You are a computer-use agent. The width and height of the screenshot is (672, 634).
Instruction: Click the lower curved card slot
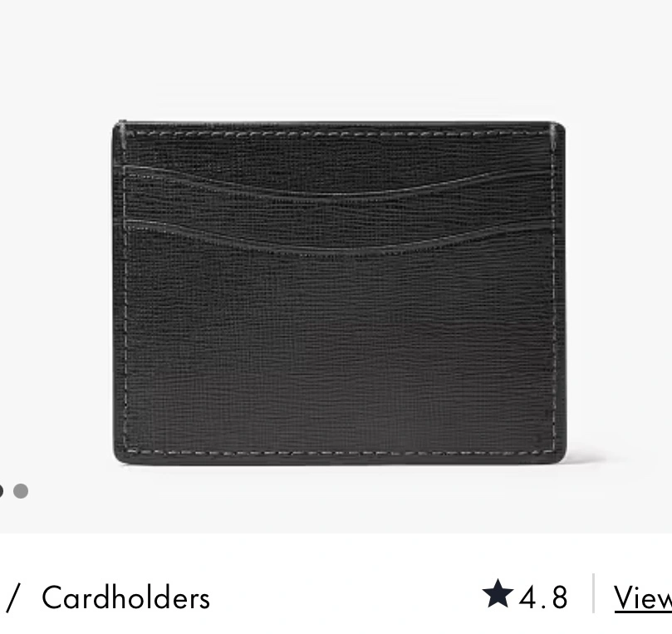click(339, 238)
